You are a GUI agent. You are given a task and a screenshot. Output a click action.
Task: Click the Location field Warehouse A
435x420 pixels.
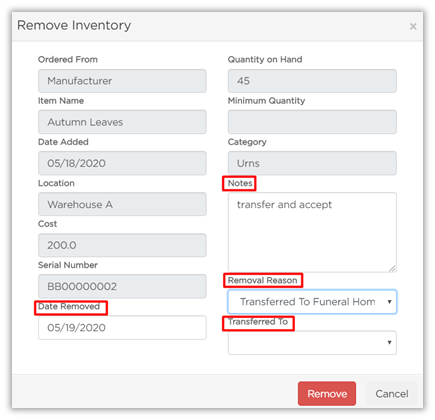122,204
